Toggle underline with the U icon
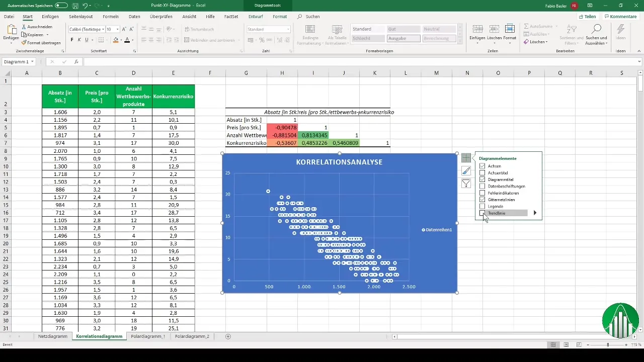Viewport: 644px width, 362px height. pyautogui.click(x=87, y=40)
